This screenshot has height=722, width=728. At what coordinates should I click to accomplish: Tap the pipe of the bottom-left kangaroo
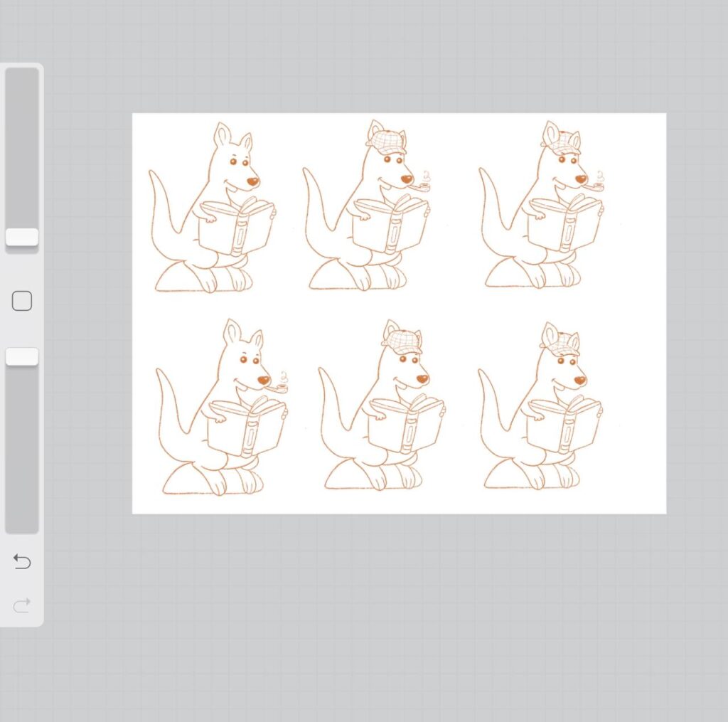(280, 388)
